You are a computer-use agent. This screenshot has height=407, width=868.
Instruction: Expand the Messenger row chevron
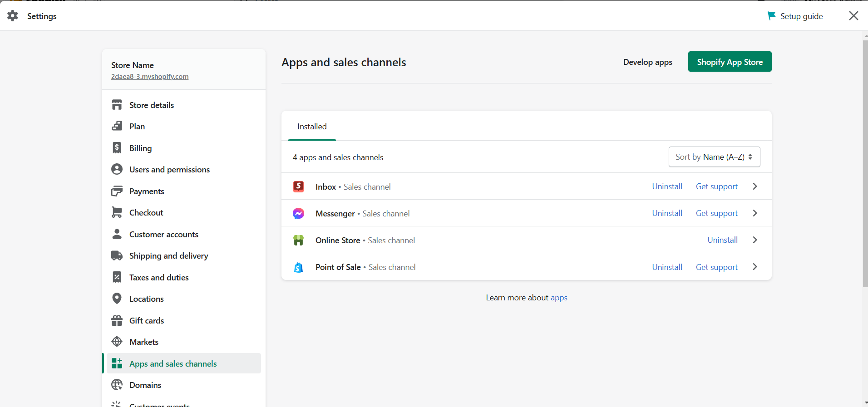click(755, 213)
